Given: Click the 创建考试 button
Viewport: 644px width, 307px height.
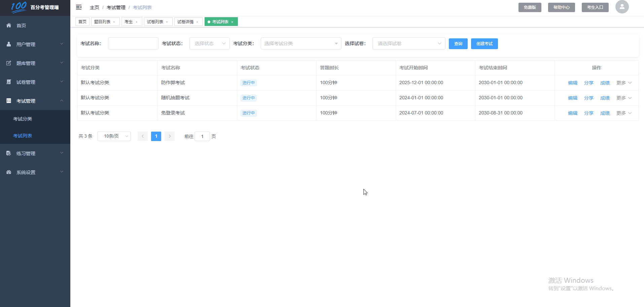Looking at the screenshot, I should 484,44.
